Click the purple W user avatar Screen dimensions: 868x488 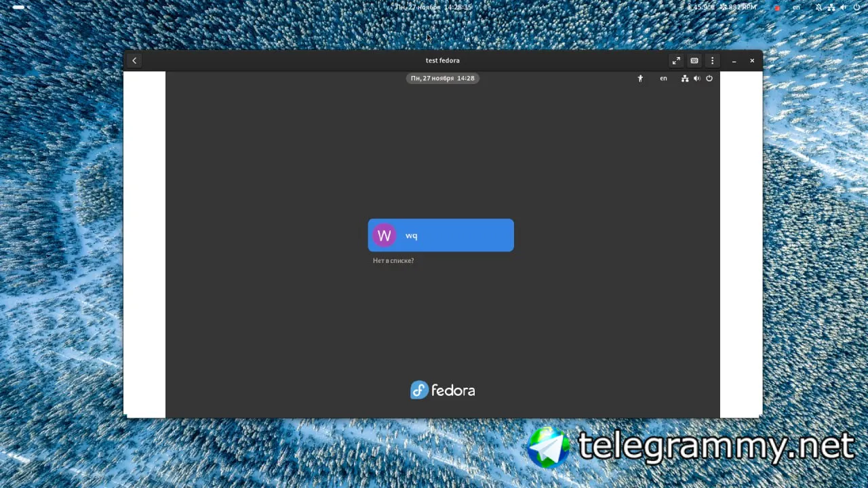tap(384, 235)
